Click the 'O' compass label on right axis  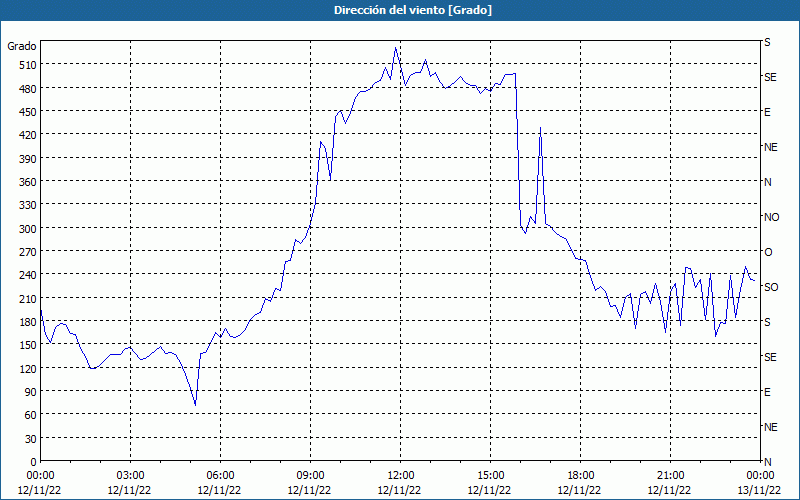click(x=768, y=252)
